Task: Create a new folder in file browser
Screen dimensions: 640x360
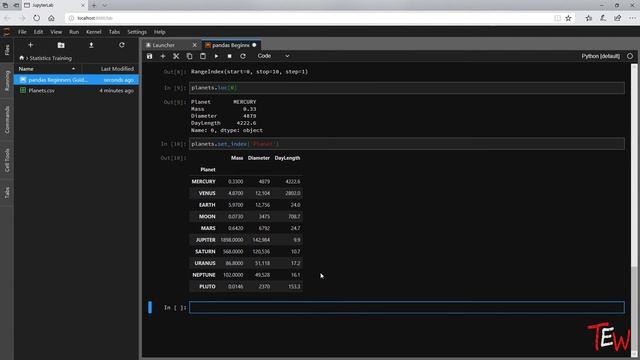Action: 61,45
